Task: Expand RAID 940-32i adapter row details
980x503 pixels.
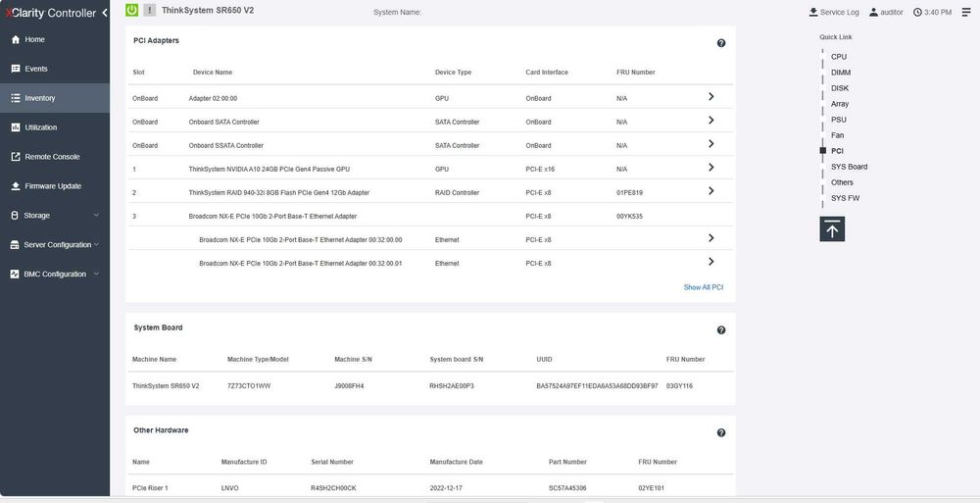Action: (711, 191)
